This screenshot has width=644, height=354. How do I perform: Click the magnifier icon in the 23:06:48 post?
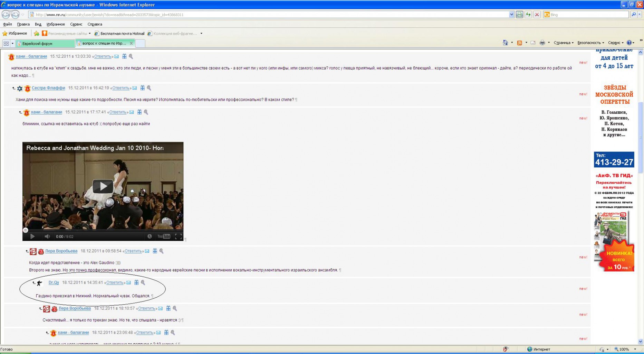[173, 333]
